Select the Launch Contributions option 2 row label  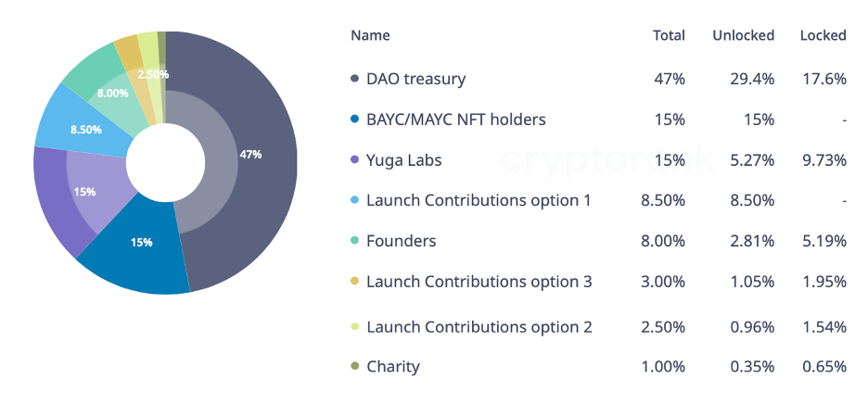tap(479, 327)
